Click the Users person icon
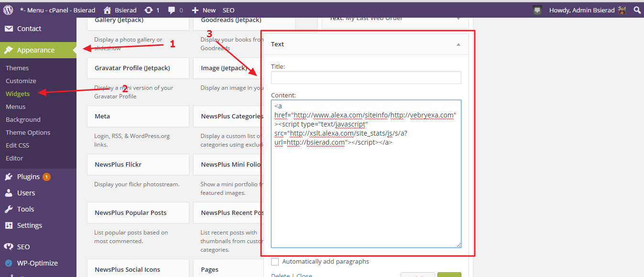 pyautogui.click(x=9, y=193)
